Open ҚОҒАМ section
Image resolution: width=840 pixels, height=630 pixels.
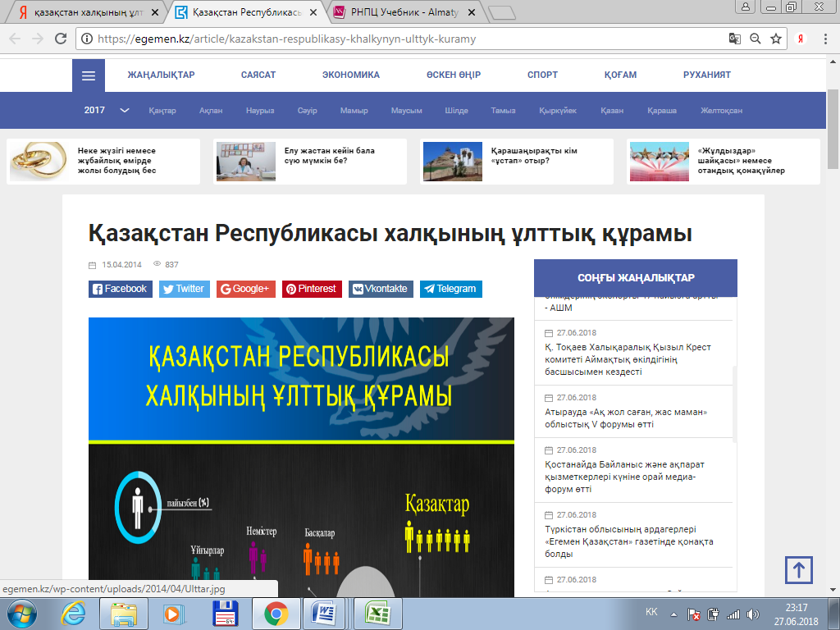620,75
